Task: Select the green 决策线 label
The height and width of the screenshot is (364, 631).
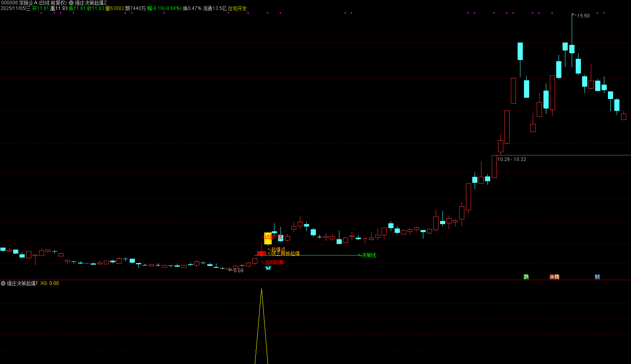Action: pyautogui.click(x=368, y=255)
